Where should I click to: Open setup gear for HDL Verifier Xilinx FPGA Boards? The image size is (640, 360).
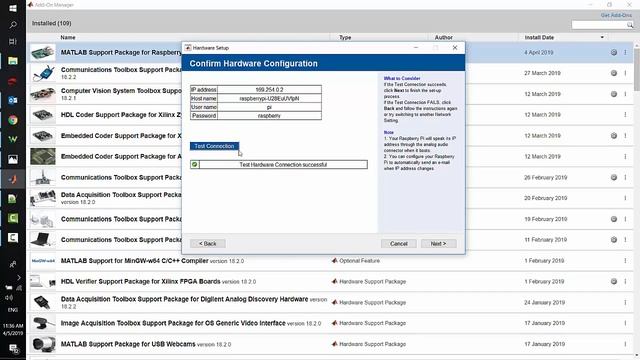pos(613,281)
